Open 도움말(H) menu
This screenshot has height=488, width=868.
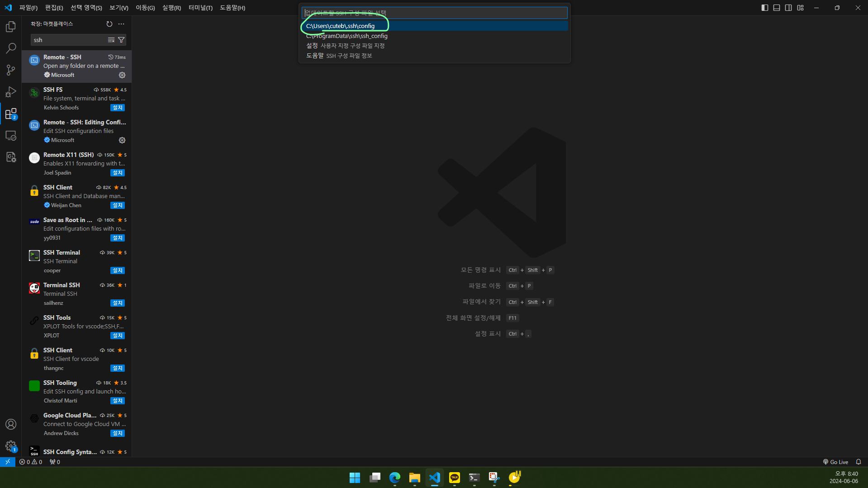pyautogui.click(x=232, y=8)
